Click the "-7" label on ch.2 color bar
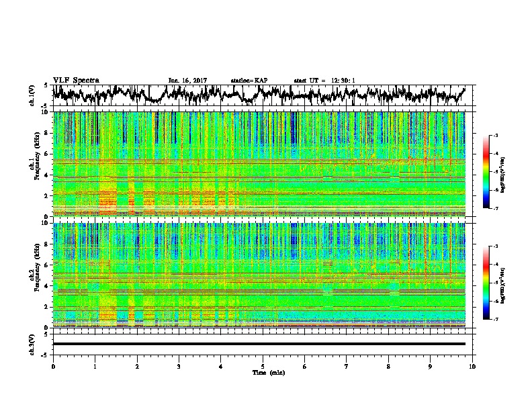The height and width of the screenshot is (411, 532). pyautogui.click(x=496, y=319)
